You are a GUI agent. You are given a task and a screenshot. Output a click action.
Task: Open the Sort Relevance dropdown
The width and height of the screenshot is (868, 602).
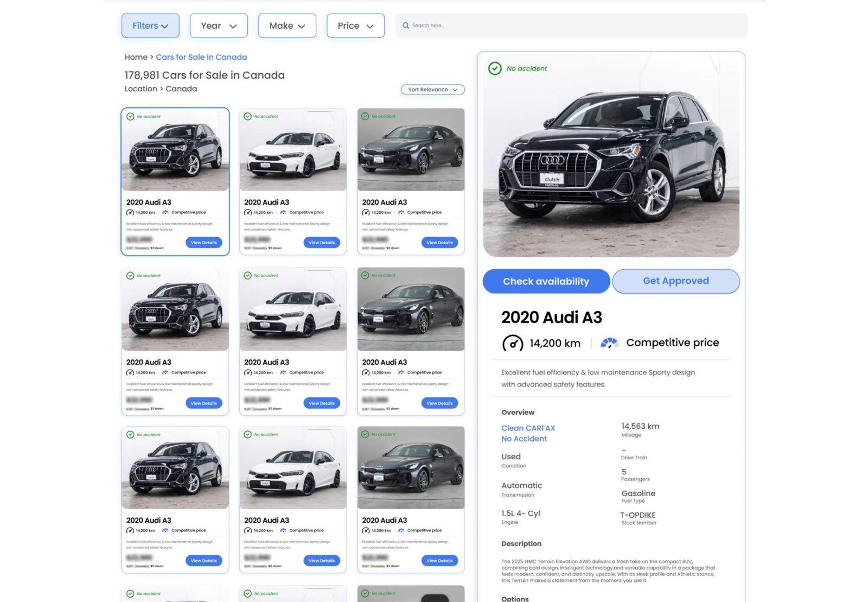(432, 90)
